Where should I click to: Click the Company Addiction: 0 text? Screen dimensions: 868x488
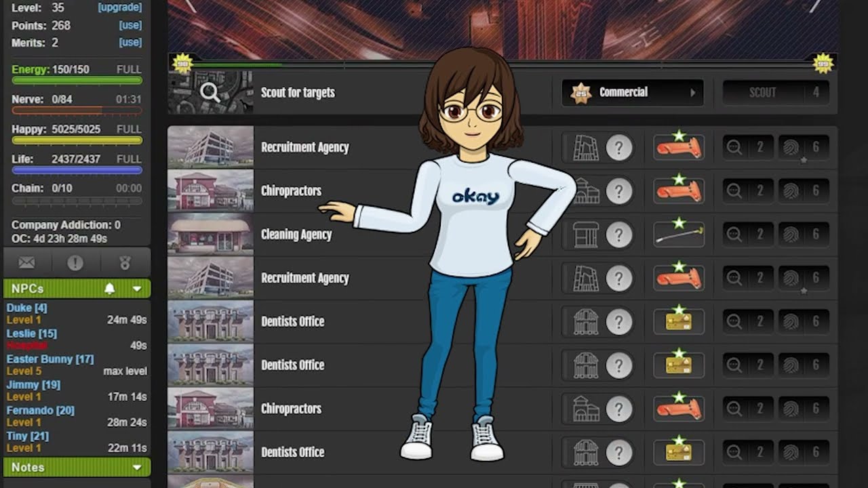pyautogui.click(x=66, y=224)
